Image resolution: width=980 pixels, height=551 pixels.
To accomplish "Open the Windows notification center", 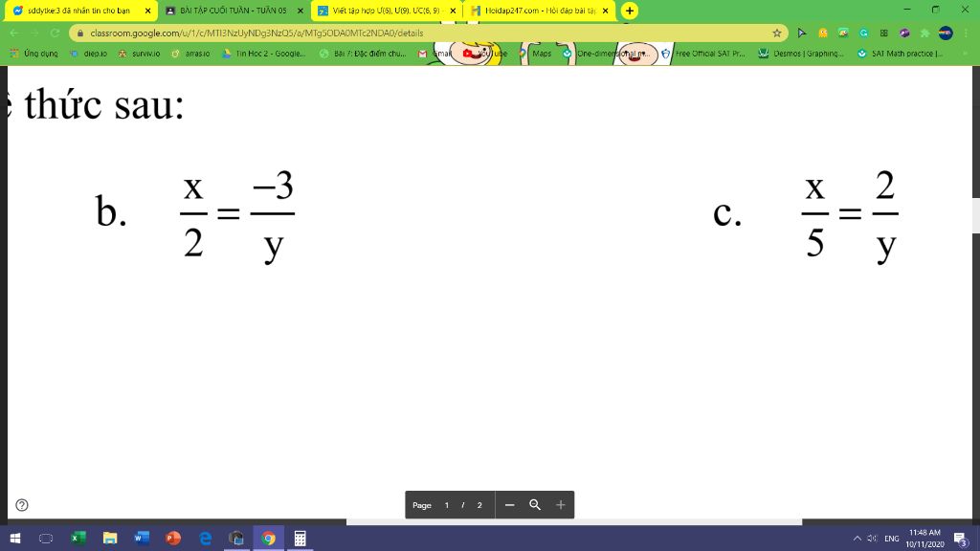I will 961,538.
